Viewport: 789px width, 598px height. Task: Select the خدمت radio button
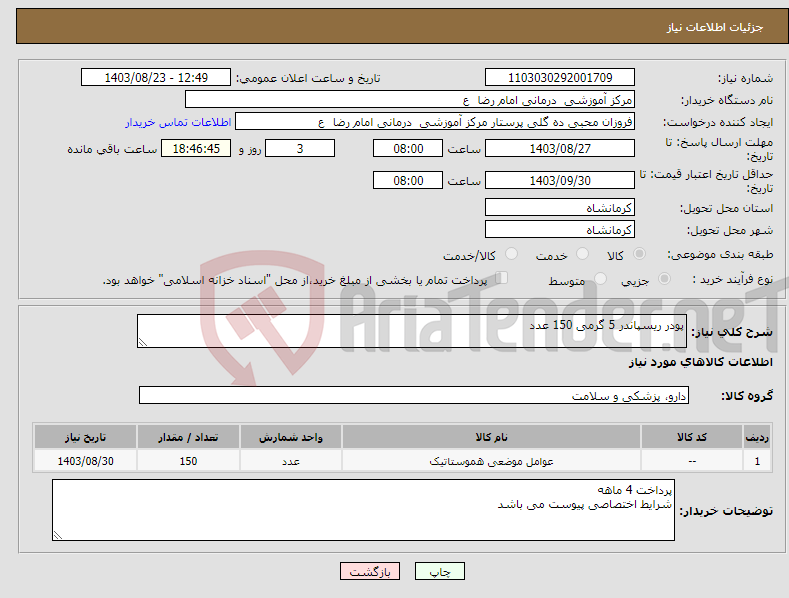click(582, 254)
